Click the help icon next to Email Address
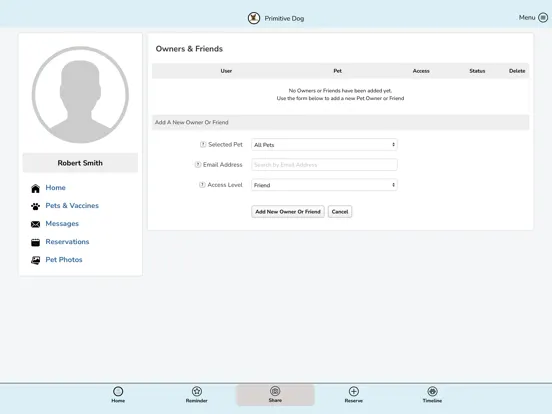 coord(198,164)
